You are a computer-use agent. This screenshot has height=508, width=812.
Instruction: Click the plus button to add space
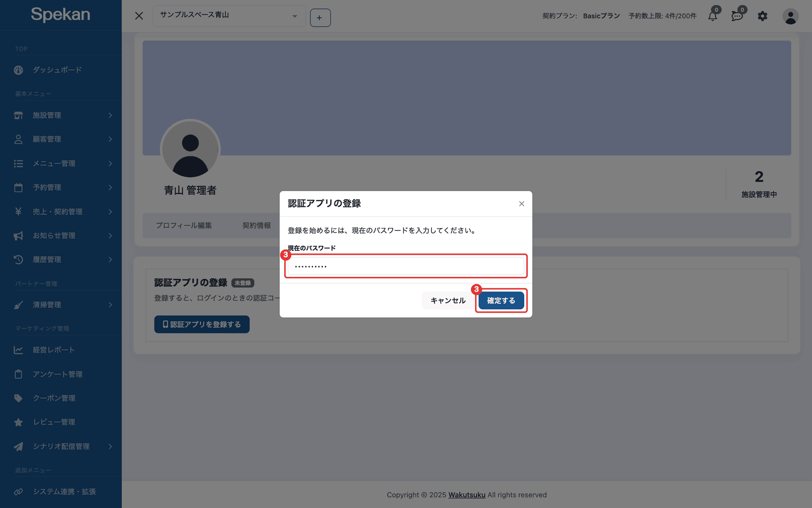pyautogui.click(x=320, y=18)
